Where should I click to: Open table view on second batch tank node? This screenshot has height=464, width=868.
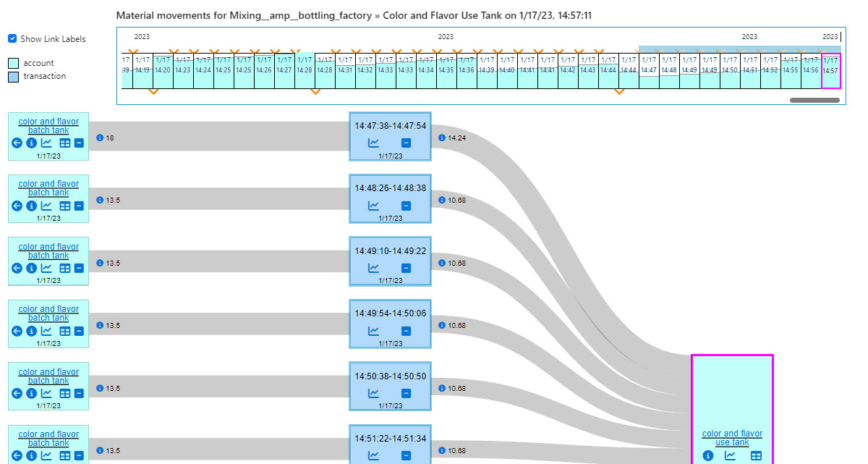point(64,206)
